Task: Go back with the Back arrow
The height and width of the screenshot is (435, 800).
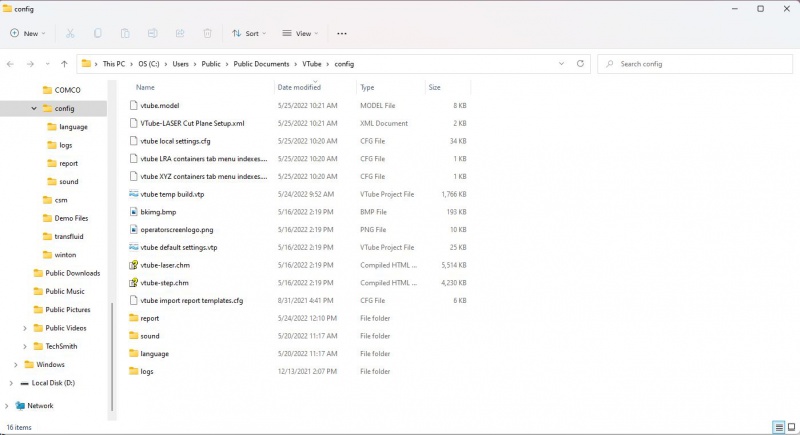Action: [10, 64]
